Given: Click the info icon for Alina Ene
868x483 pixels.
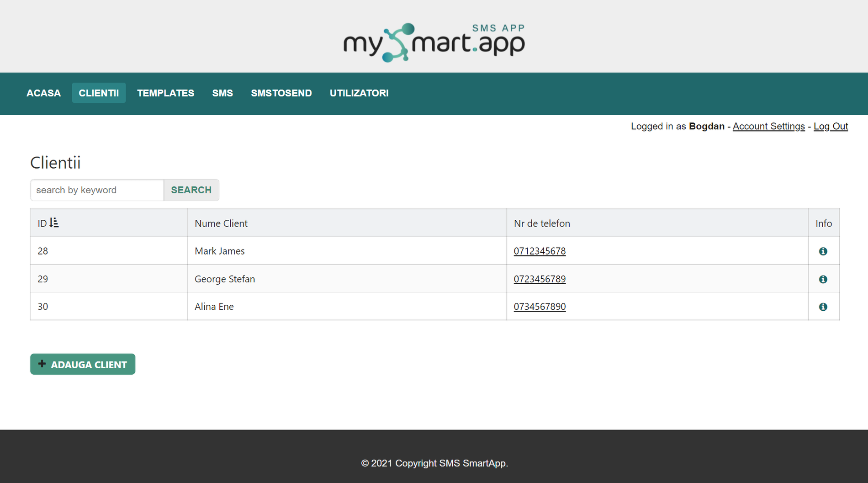Looking at the screenshot, I should 824,307.
